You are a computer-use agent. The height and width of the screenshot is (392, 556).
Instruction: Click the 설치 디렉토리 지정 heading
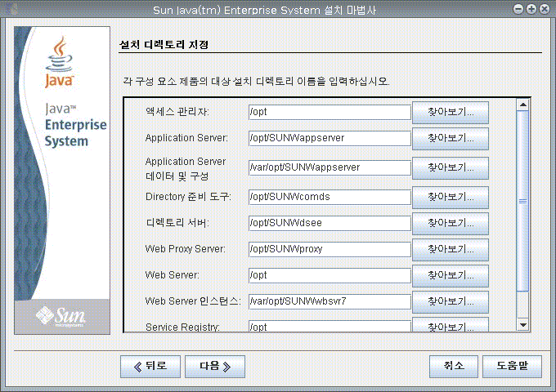point(164,45)
